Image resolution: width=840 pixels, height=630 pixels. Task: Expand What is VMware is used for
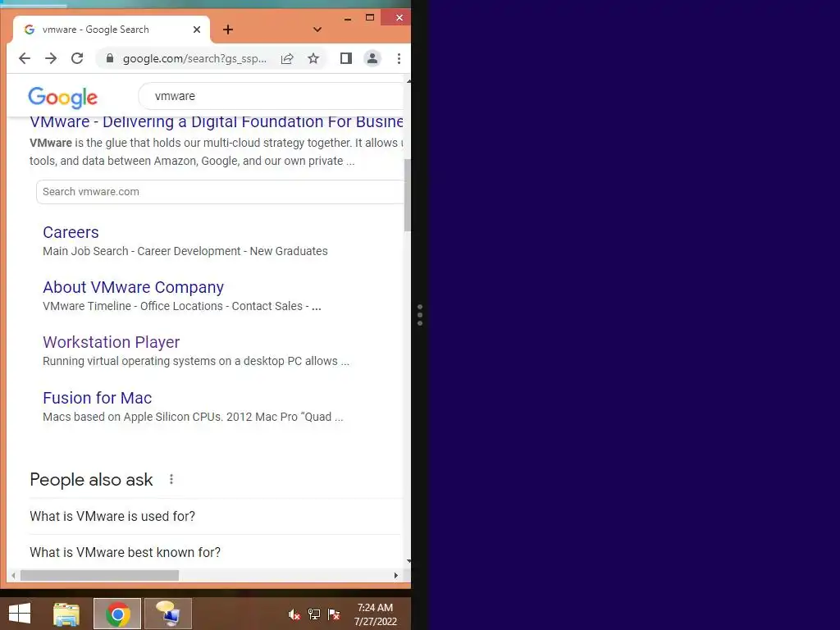pos(216,517)
